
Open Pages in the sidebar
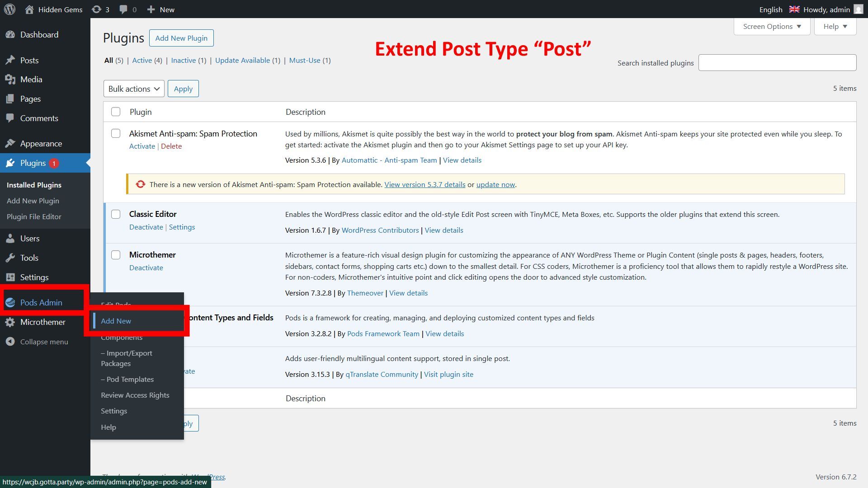pos(30,99)
